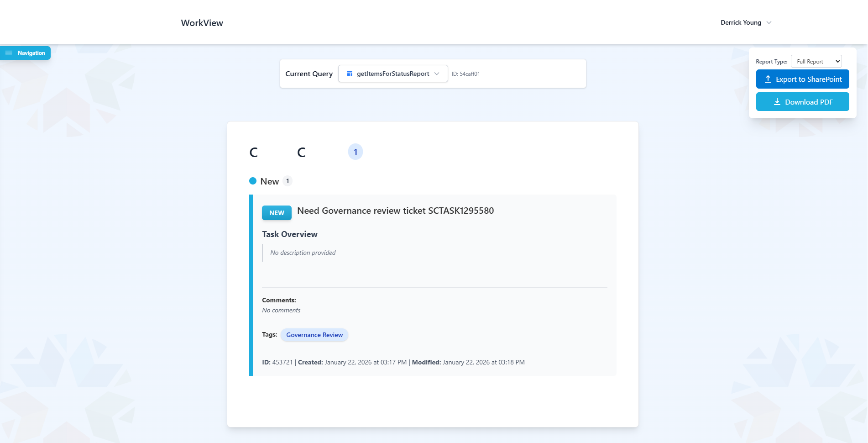Click the chevron next to Derrick Young
This screenshot has width=868, height=443.
[769, 23]
